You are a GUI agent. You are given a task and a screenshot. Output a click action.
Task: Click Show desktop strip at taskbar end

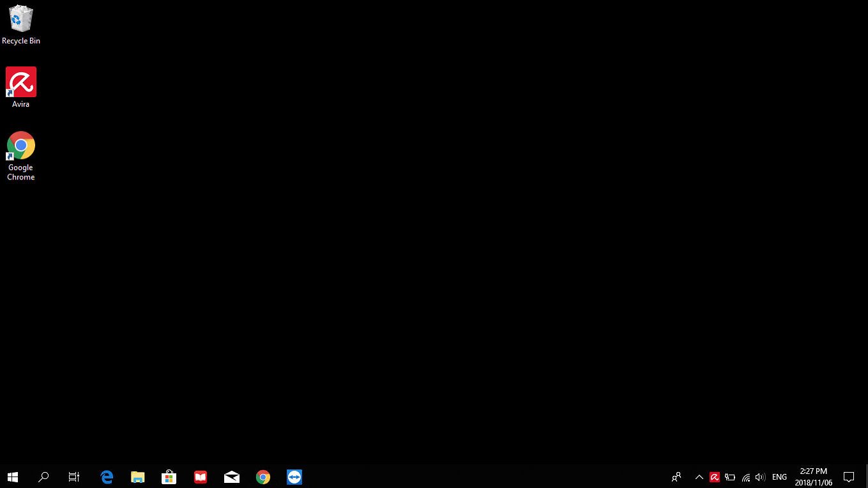(866, 477)
